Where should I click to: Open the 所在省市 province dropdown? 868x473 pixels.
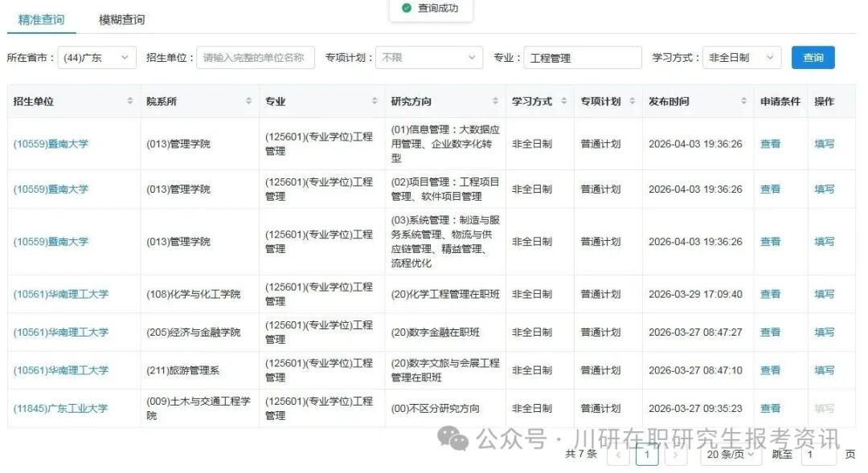click(96, 57)
